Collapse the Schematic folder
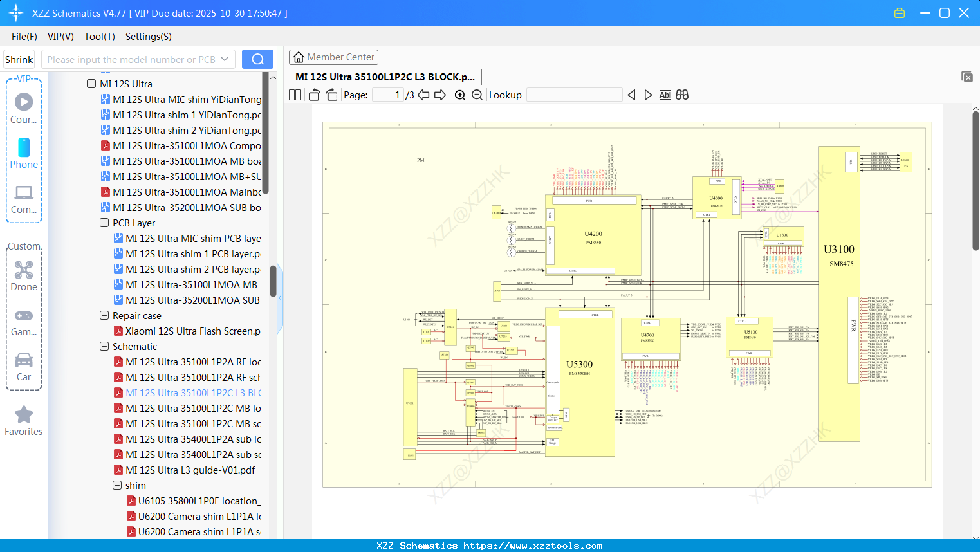 (104, 346)
